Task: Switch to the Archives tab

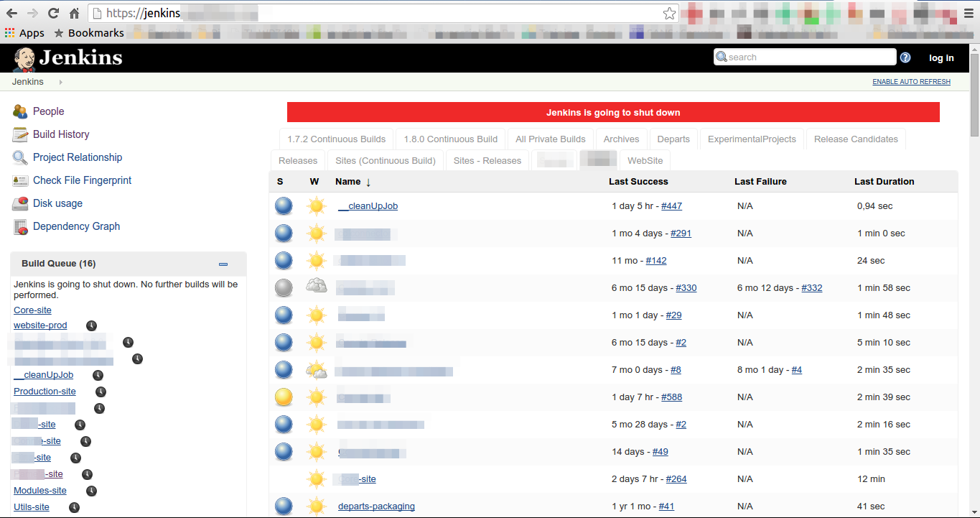Action: click(621, 139)
